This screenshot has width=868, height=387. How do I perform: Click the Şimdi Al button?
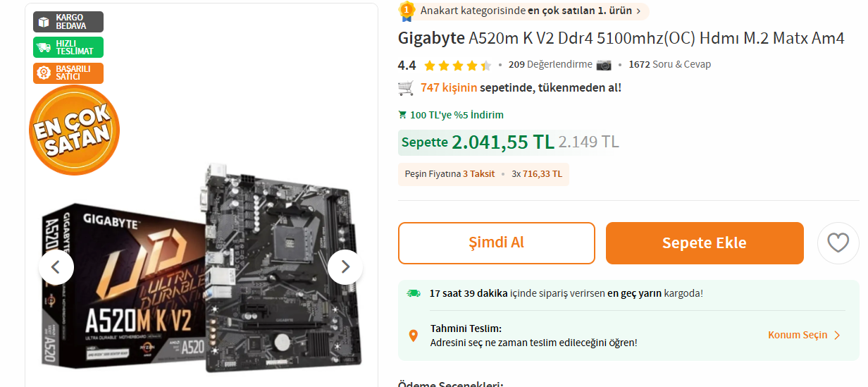pos(497,243)
